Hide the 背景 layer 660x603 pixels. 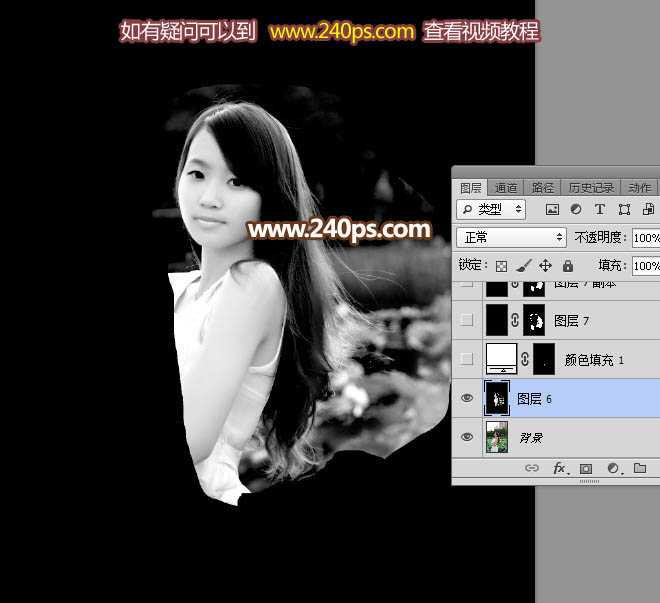(x=465, y=437)
